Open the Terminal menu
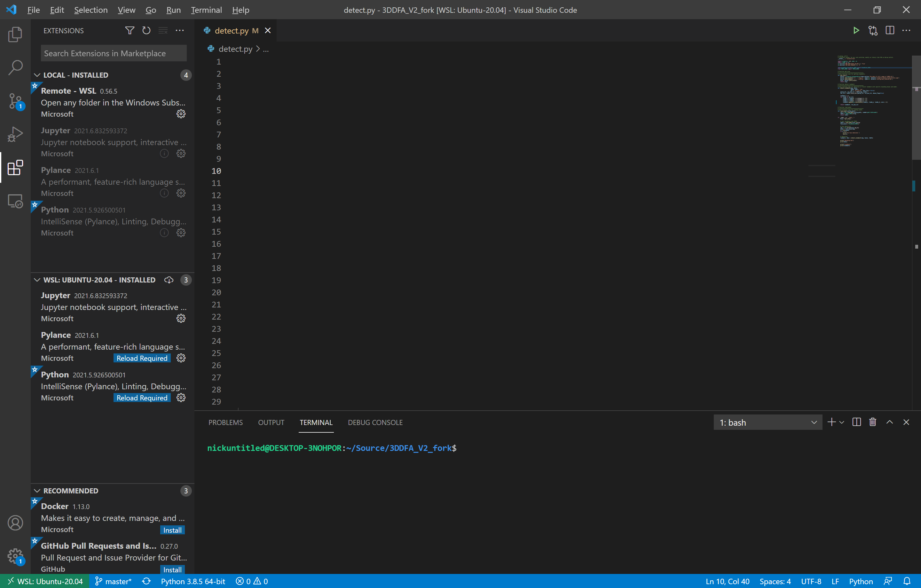This screenshot has height=588, width=921. [x=206, y=10]
